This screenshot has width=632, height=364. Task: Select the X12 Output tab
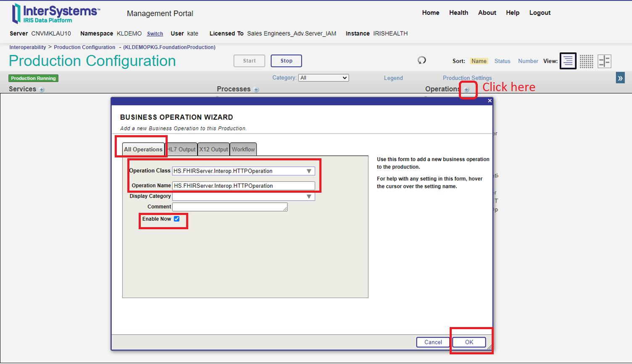click(213, 149)
